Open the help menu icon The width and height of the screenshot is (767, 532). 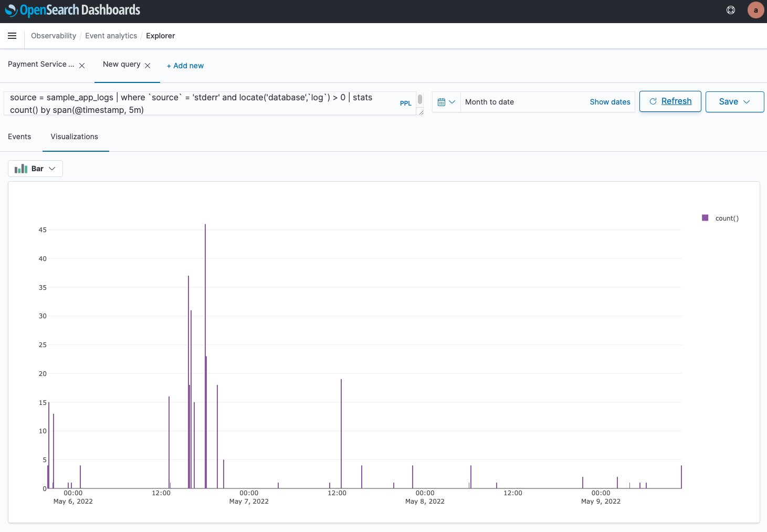(730, 10)
